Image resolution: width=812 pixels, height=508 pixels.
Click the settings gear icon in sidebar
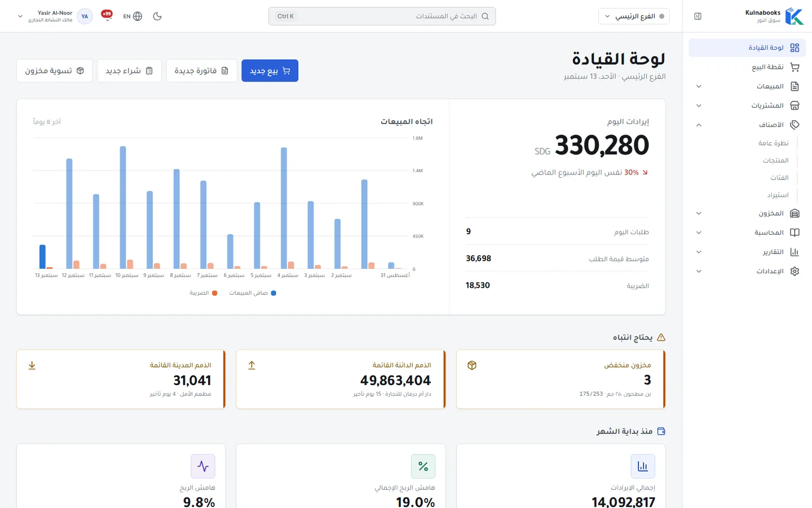click(795, 271)
